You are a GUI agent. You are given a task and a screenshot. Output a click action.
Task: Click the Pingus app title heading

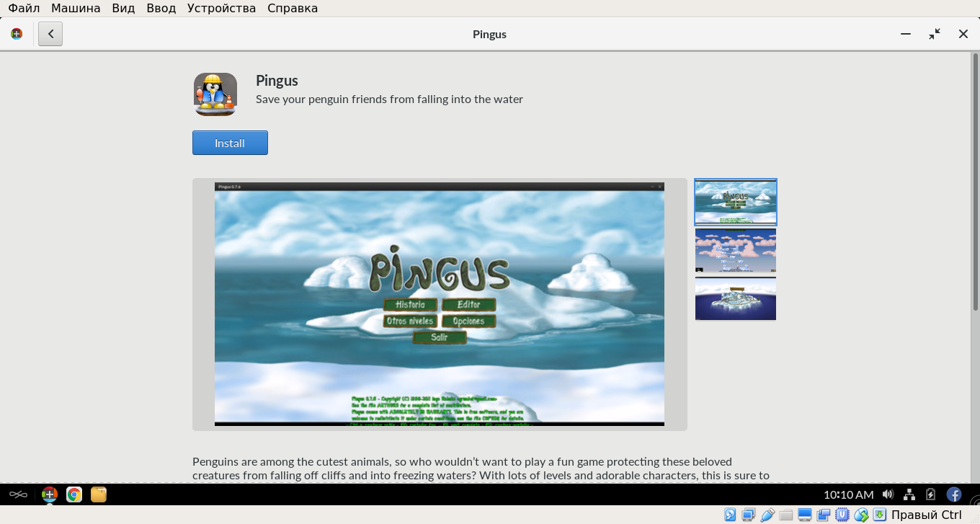tap(277, 81)
